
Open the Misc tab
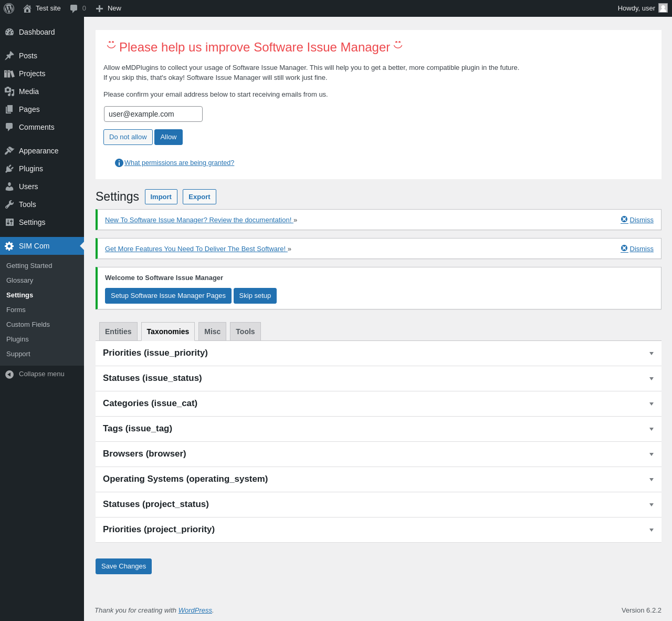pyautogui.click(x=212, y=332)
